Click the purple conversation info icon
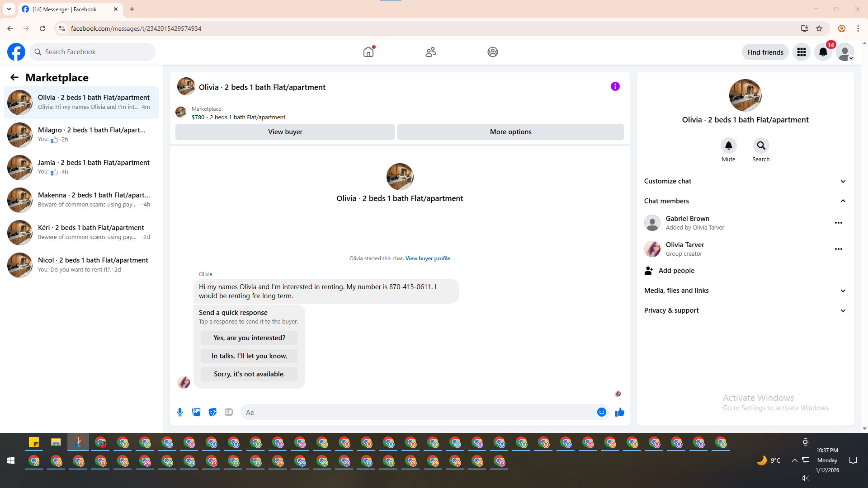868x488 pixels. tap(615, 86)
